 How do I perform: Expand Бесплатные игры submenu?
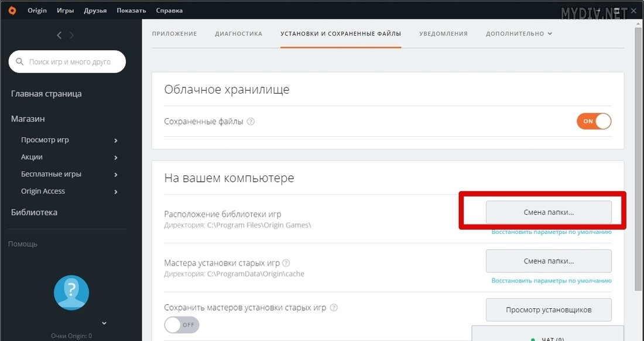click(116, 175)
